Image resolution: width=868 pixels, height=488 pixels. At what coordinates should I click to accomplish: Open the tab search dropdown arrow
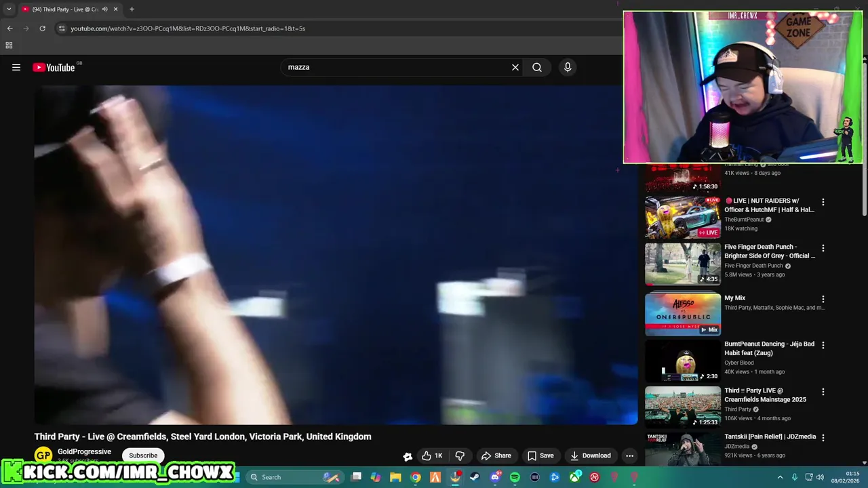point(9,9)
